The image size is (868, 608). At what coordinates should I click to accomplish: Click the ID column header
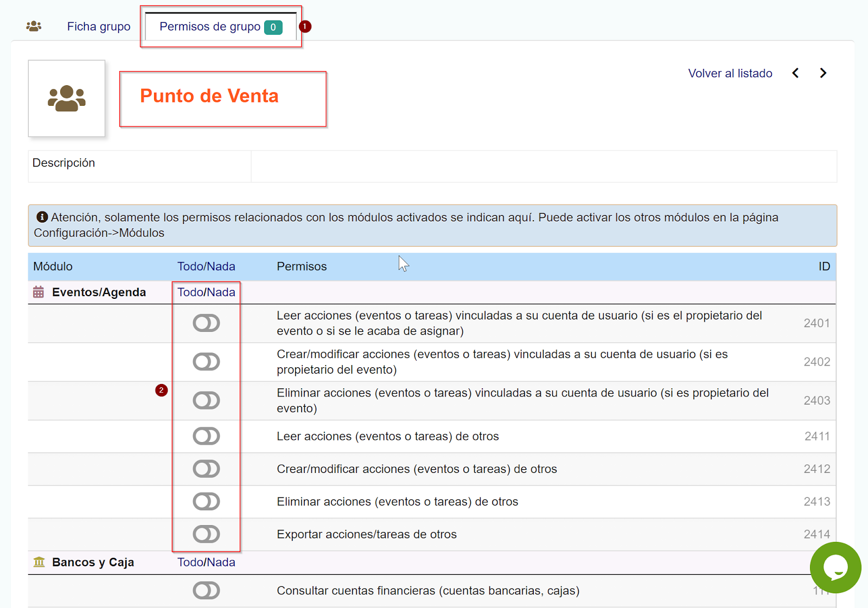[824, 266]
